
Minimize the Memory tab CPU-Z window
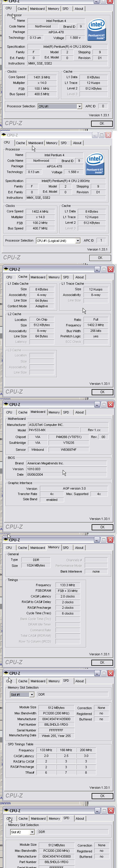97,540
